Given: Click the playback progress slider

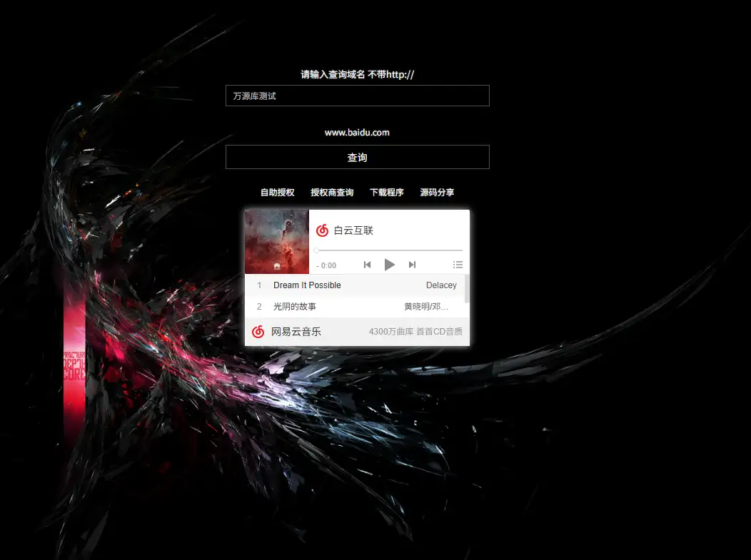Looking at the screenshot, I should pos(388,250).
